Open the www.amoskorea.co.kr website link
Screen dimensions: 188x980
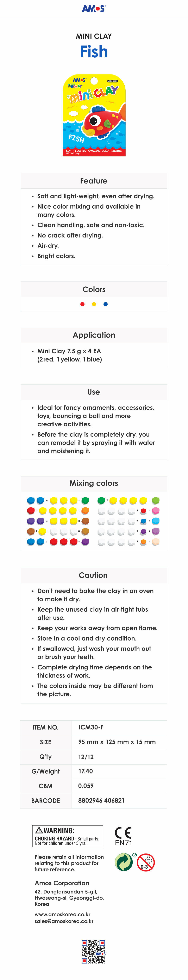click(x=62, y=914)
